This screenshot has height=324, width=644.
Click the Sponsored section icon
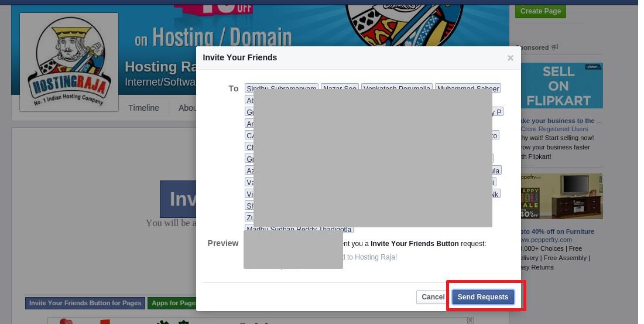click(x=554, y=47)
